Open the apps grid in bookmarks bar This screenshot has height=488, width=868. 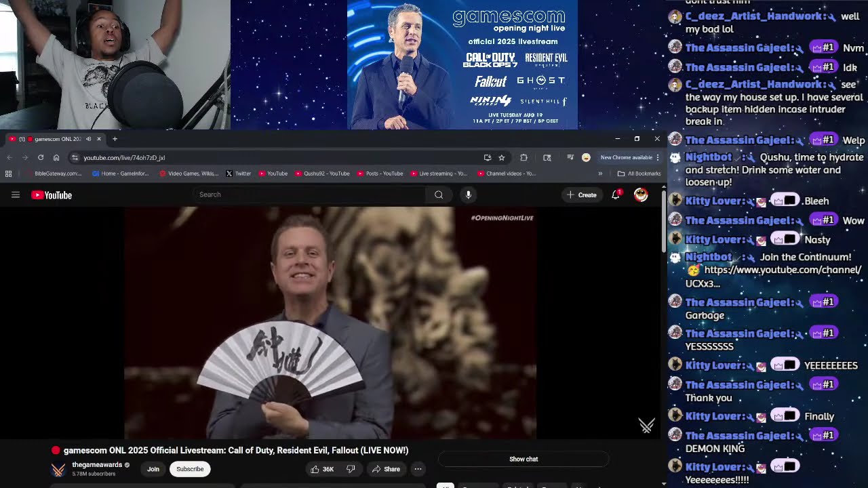(x=8, y=174)
